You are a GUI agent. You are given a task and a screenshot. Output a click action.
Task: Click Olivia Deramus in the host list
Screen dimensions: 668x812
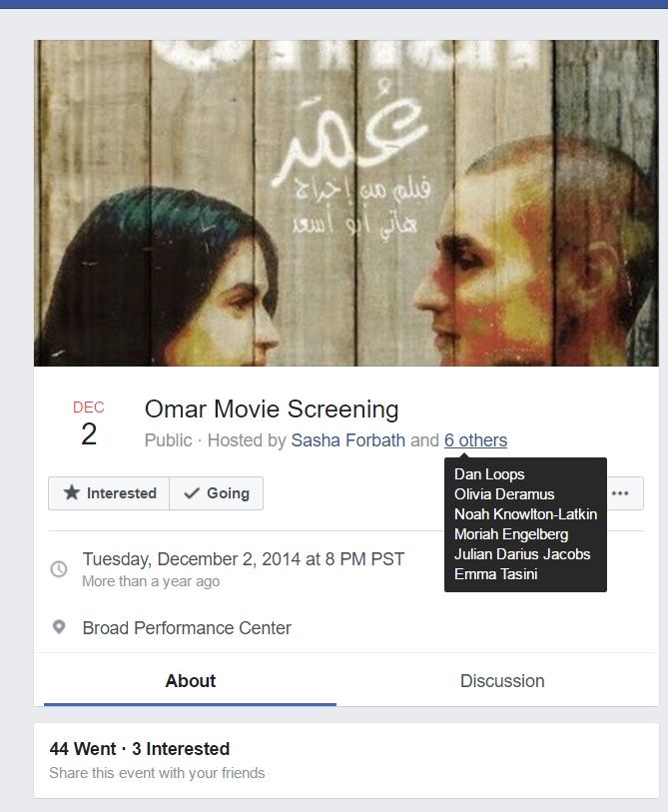(x=504, y=494)
